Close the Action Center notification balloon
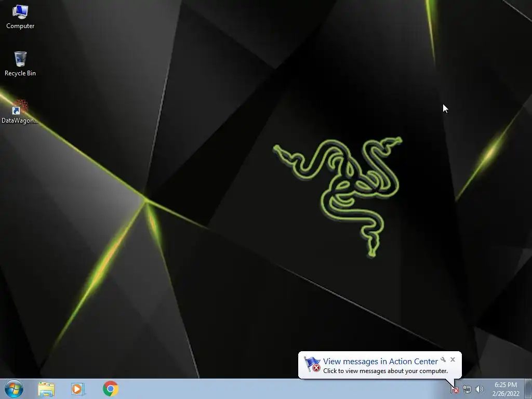 [x=453, y=360]
